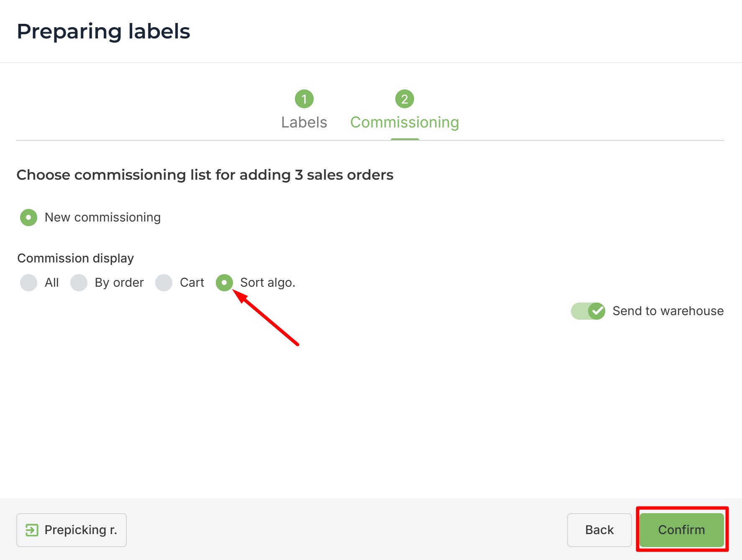
Task: Click the By order label text
Action: 119,283
